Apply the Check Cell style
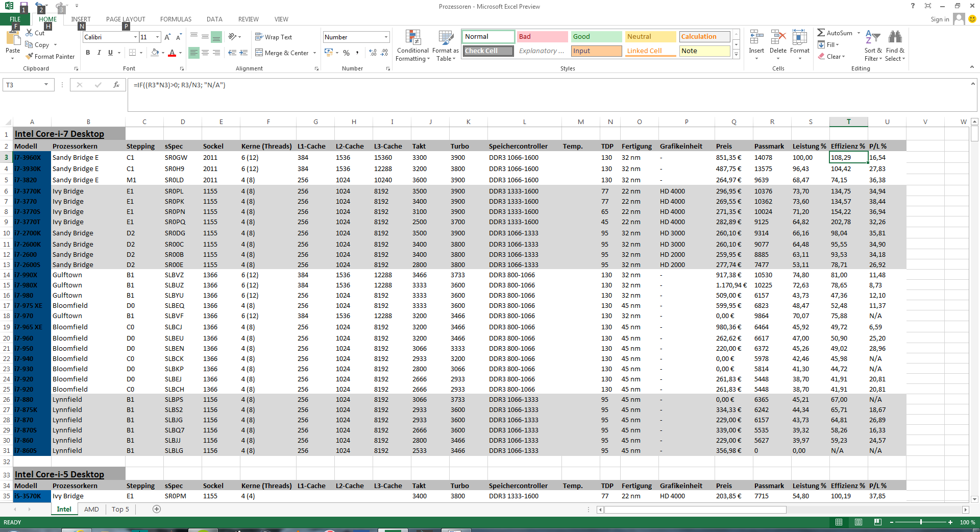 (488, 51)
